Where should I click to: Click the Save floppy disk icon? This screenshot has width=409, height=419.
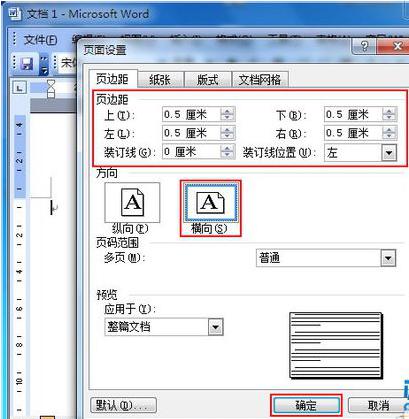tap(26, 63)
